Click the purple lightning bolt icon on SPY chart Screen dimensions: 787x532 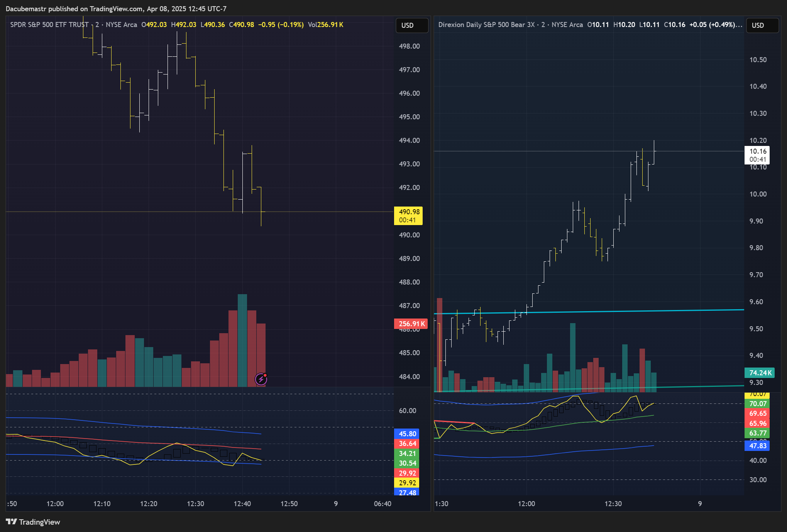coord(261,379)
